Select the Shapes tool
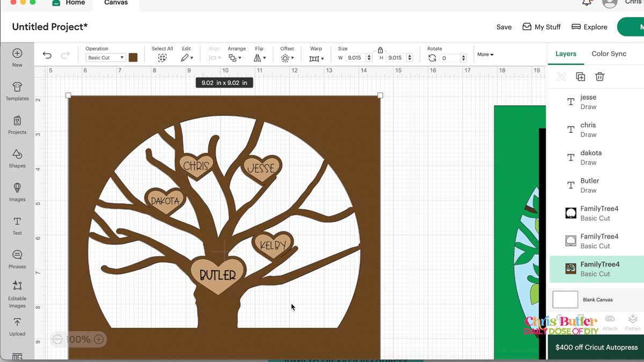The width and height of the screenshot is (644, 362). [x=17, y=158]
